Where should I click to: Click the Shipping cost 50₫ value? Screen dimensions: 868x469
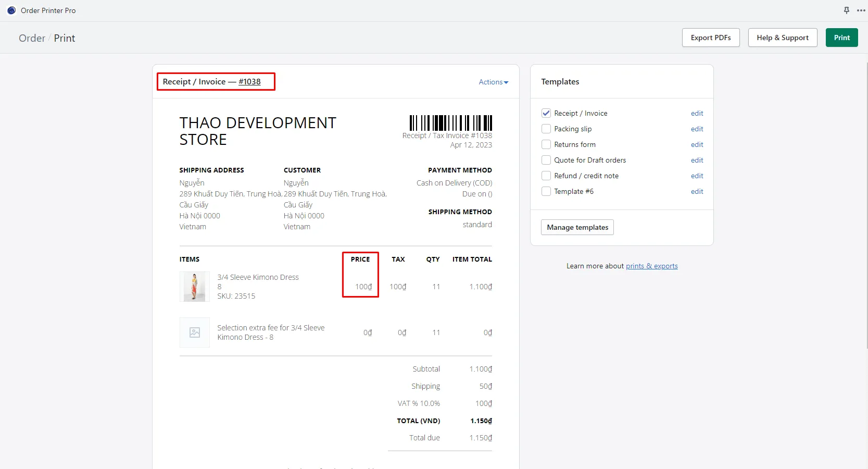(x=486, y=386)
